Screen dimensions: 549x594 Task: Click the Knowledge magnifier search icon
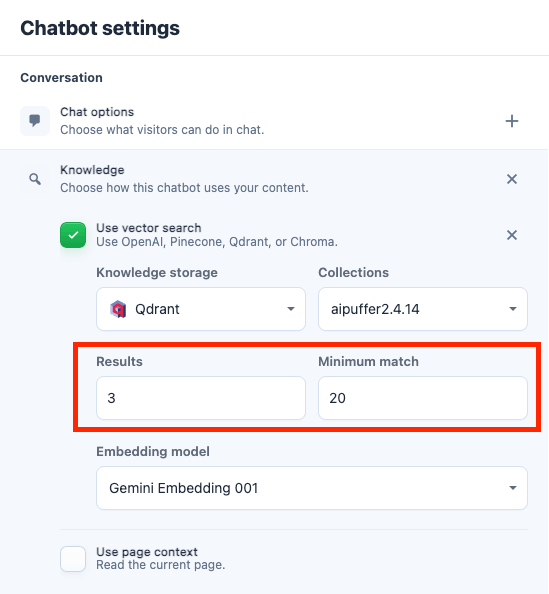tap(35, 179)
